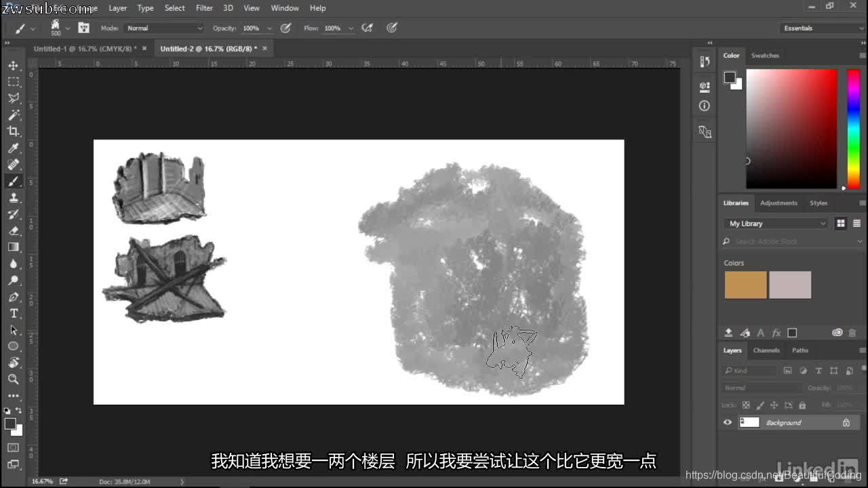Pick the Eyedropper tool
868x488 pixels.
click(14, 148)
